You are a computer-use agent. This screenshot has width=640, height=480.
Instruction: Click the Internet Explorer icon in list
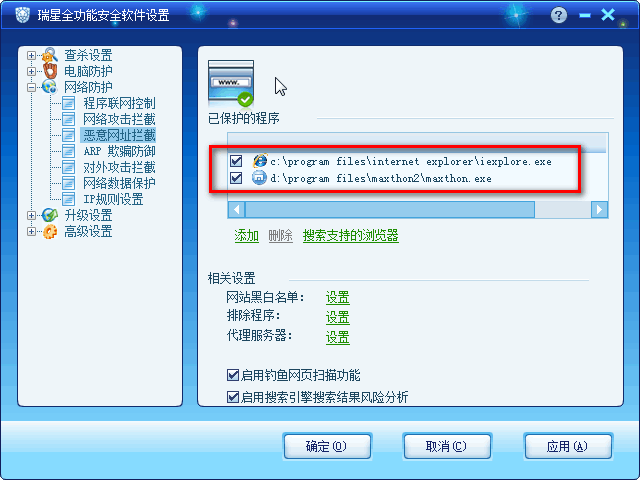[x=260, y=161]
